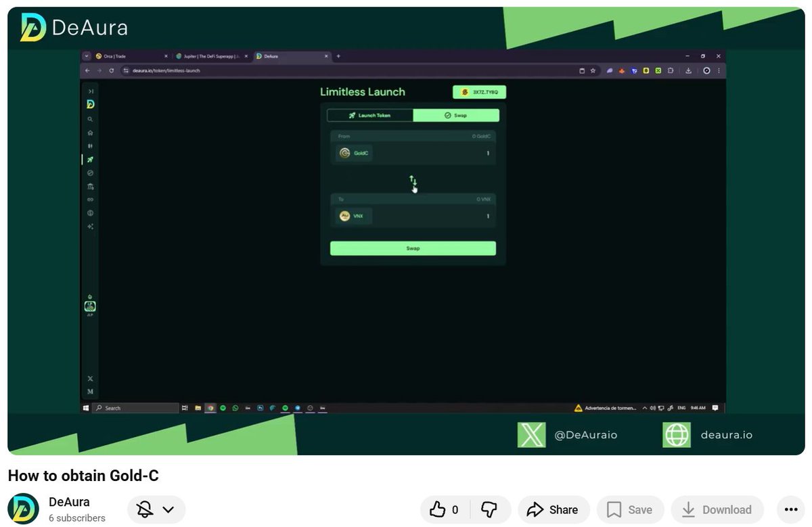The height and width of the screenshot is (527, 812).
Task: Click the large green Swap button
Action: 413,248
